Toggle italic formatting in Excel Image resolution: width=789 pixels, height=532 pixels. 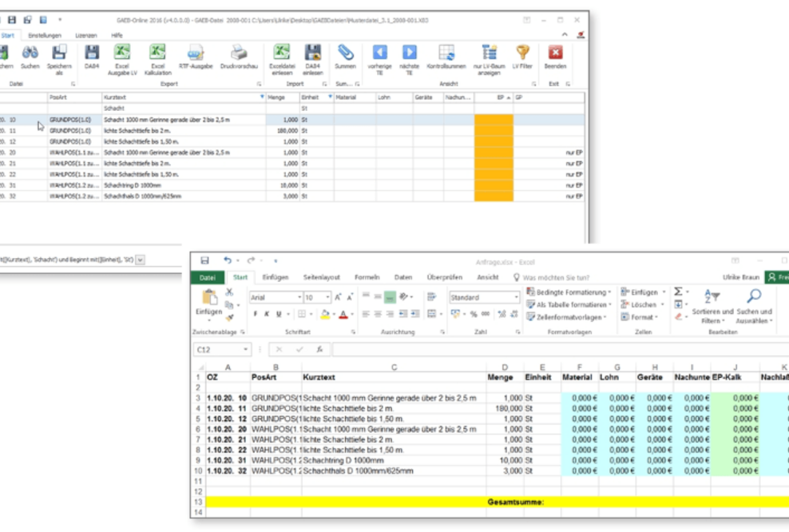click(266, 315)
